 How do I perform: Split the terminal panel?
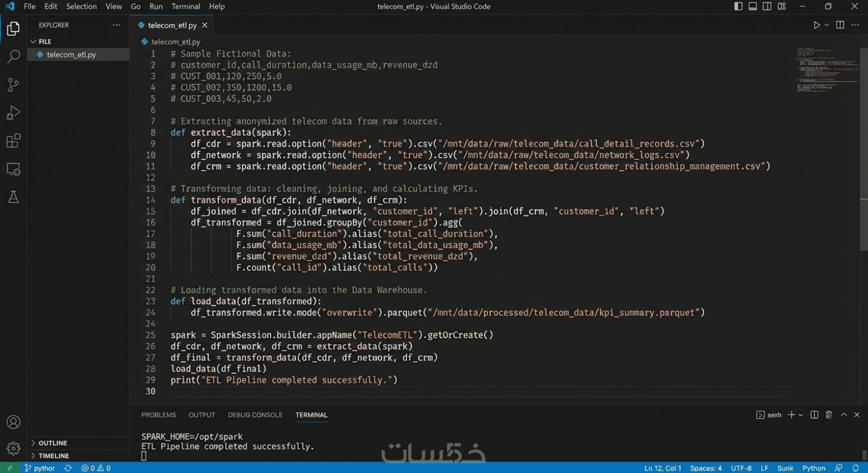(814, 415)
